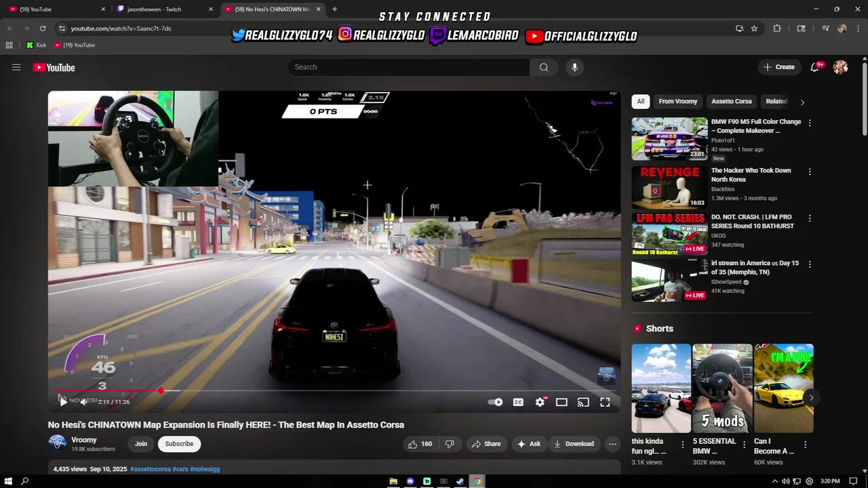Select the Assetto Corsa filter chip

[732, 101]
